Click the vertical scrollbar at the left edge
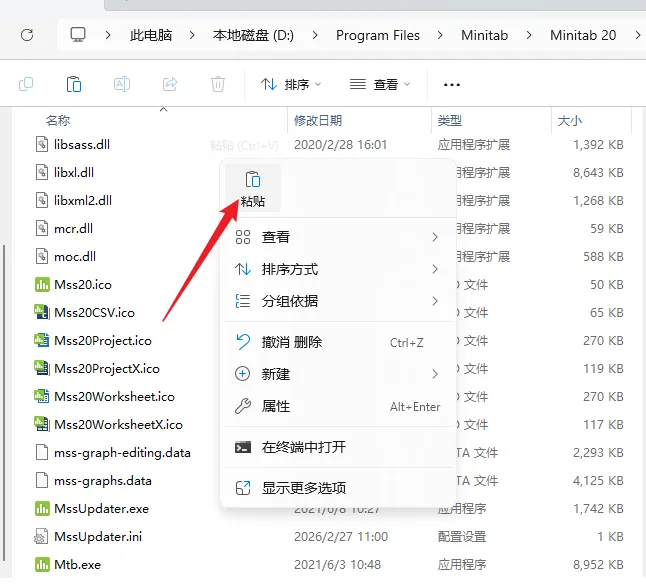Viewport: 646px width, 584px height. (x=4, y=403)
